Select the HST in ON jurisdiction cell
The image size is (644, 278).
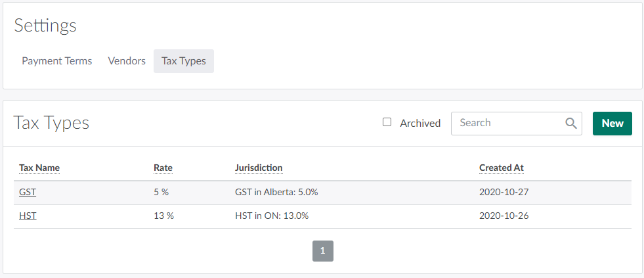pos(272,216)
